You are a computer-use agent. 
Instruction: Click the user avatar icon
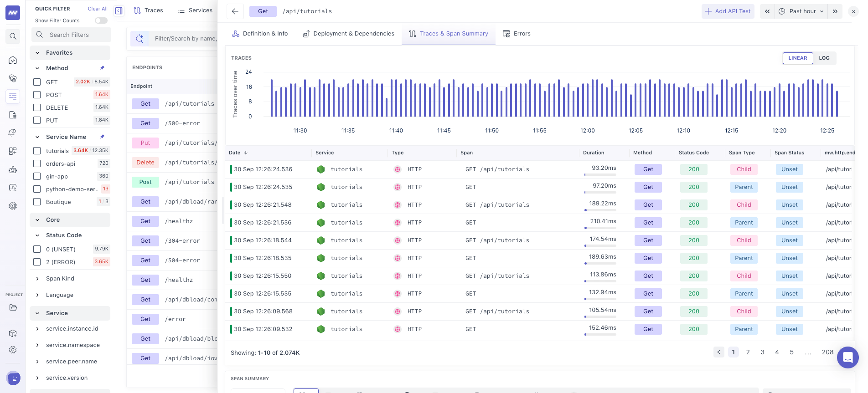[14, 378]
